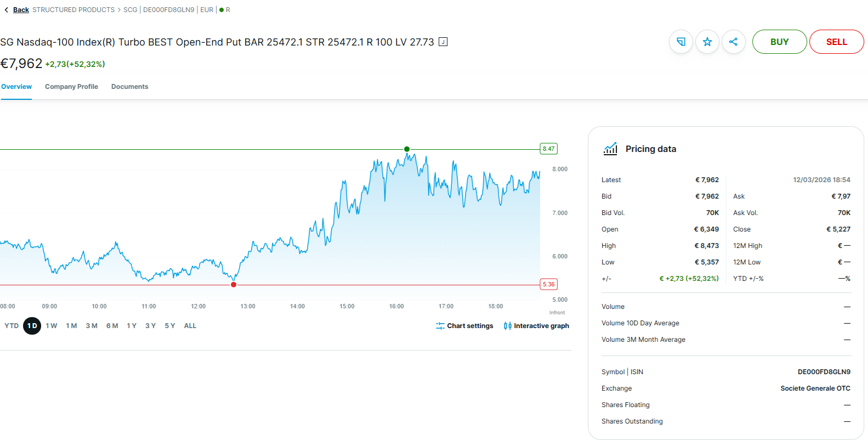This screenshot has width=868, height=440.
Task: Open Chart settings
Action: click(x=464, y=326)
